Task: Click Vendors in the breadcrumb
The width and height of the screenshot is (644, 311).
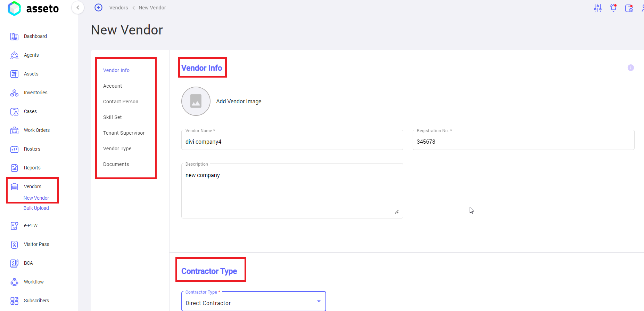Action: [x=118, y=8]
